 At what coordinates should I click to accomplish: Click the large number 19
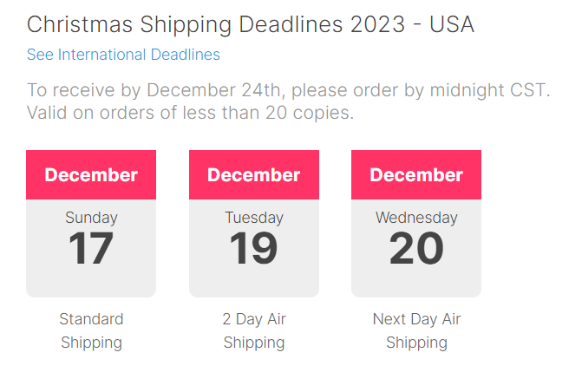254,248
